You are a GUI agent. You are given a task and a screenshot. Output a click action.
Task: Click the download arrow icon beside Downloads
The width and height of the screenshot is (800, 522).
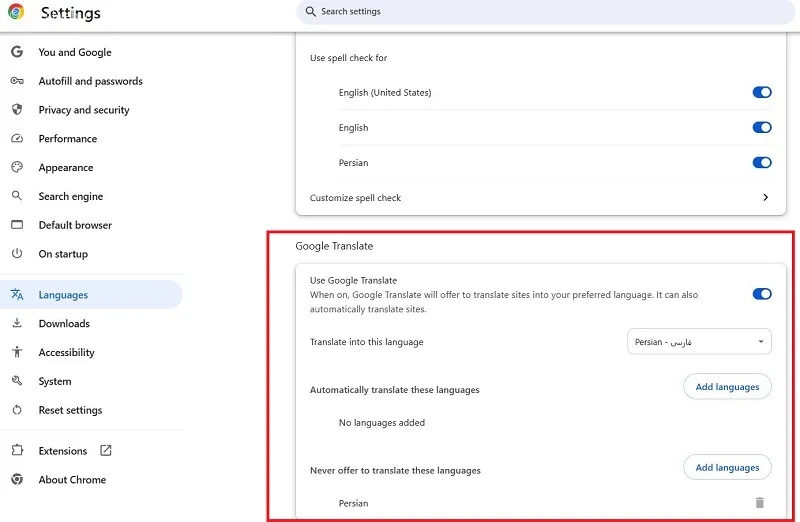click(17, 323)
